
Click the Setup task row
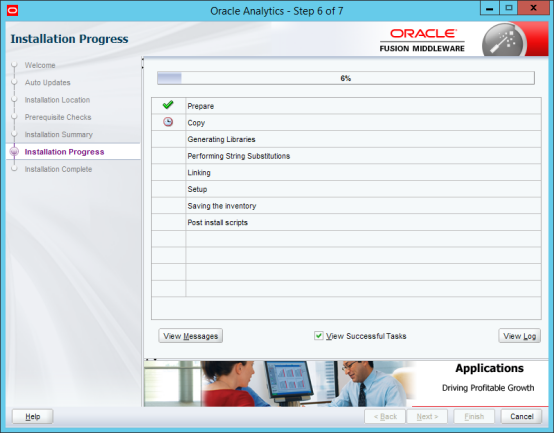[346, 189]
